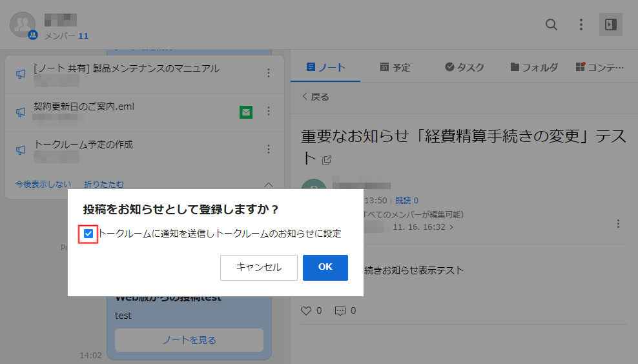
Task: Switch to the タスク tab
Action: click(464, 67)
